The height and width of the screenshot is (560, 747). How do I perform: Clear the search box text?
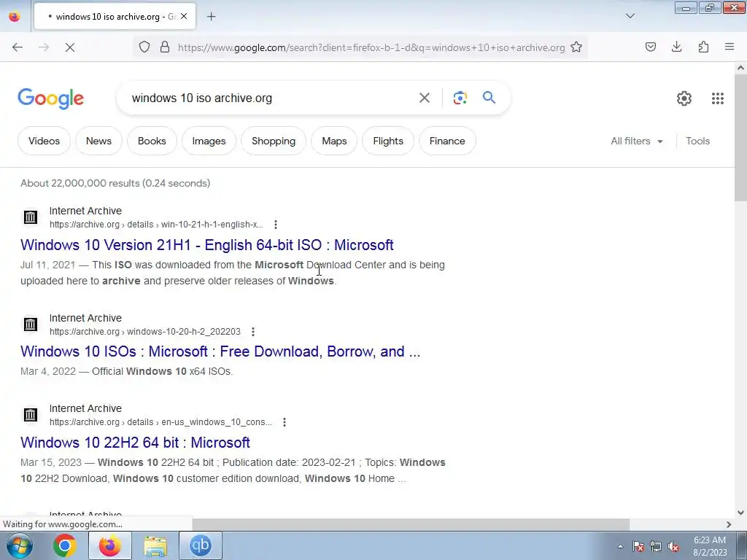click(x=425, y=98)
